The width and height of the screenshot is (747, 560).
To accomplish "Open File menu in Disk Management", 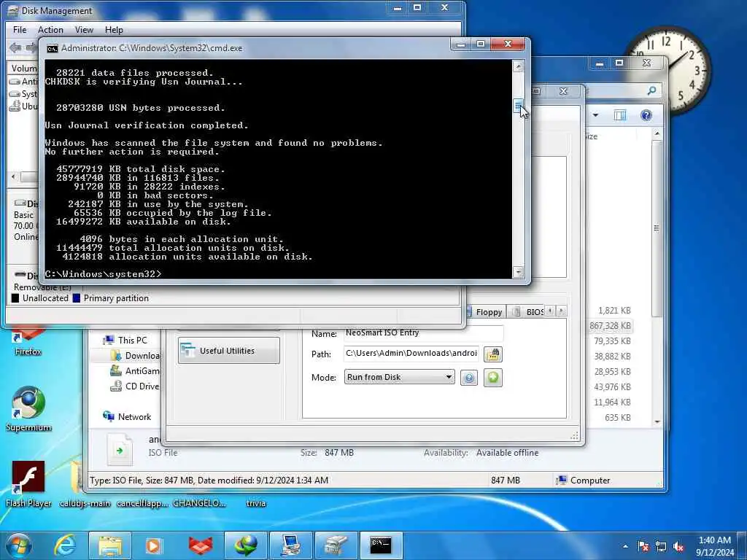I will (x=20, y=29).
